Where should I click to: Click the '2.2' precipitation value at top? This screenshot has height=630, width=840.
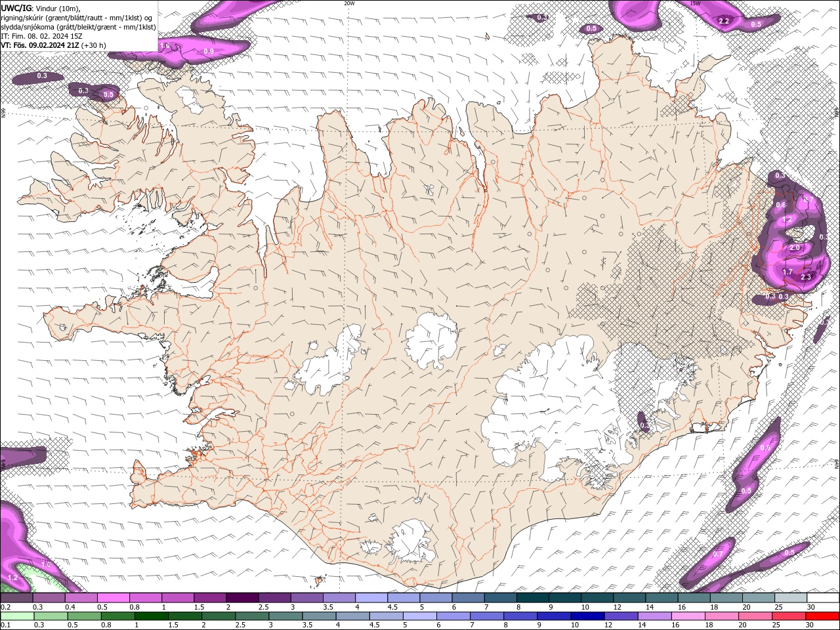(724, 22)
